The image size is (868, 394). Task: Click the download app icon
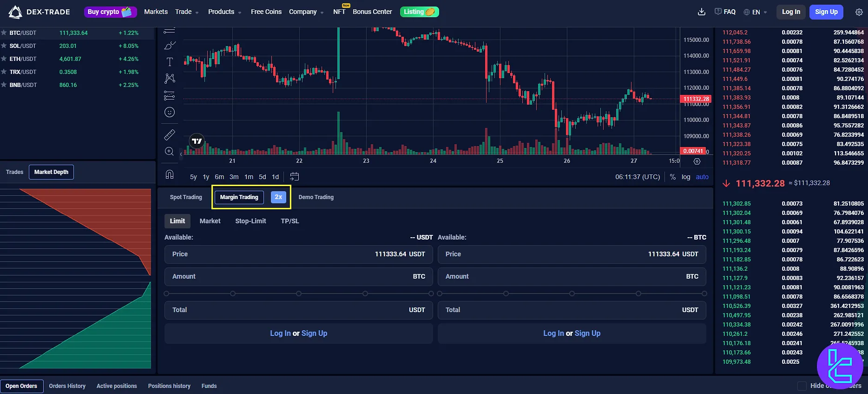pyautogui.click(x=702, y=12)
